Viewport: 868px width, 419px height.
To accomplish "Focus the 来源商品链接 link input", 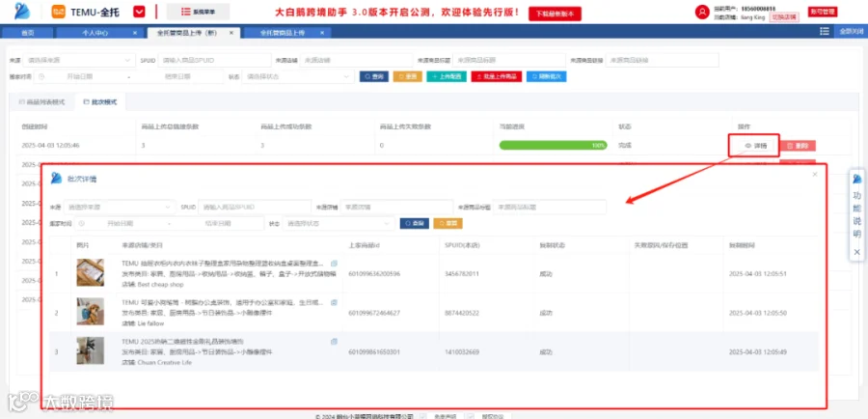I will (662, 60).
